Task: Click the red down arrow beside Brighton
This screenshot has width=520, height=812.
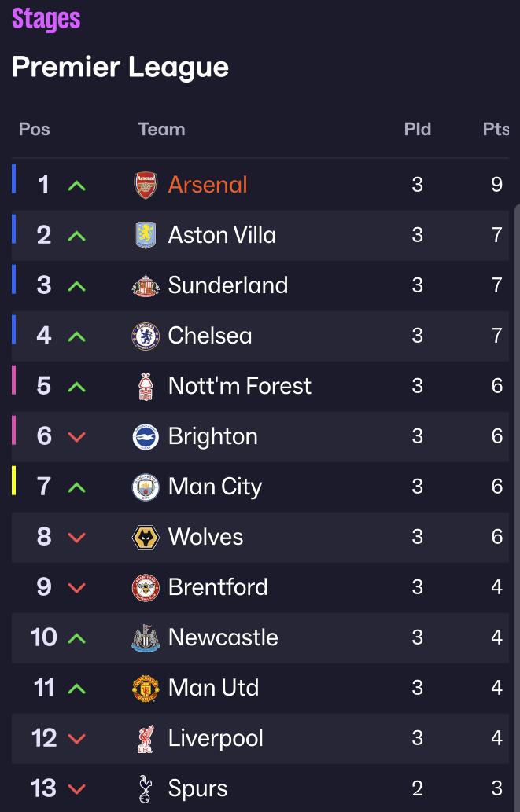Action: (x=76, y=437)
